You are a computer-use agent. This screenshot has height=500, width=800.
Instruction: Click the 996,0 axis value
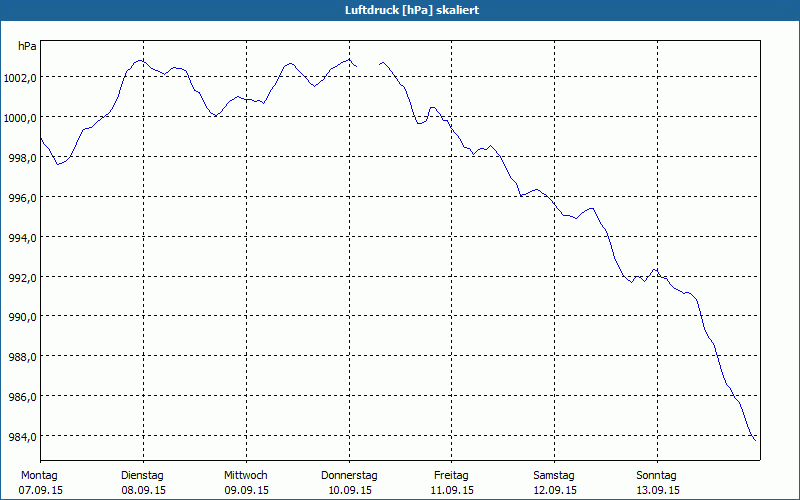[22, 197]
